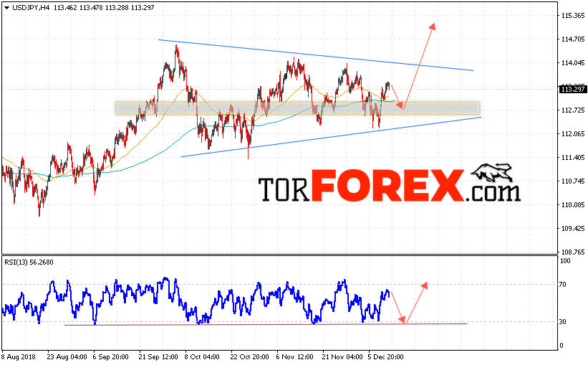
Task: Select the 108.765 price axis label
Action: pos(573,252)
